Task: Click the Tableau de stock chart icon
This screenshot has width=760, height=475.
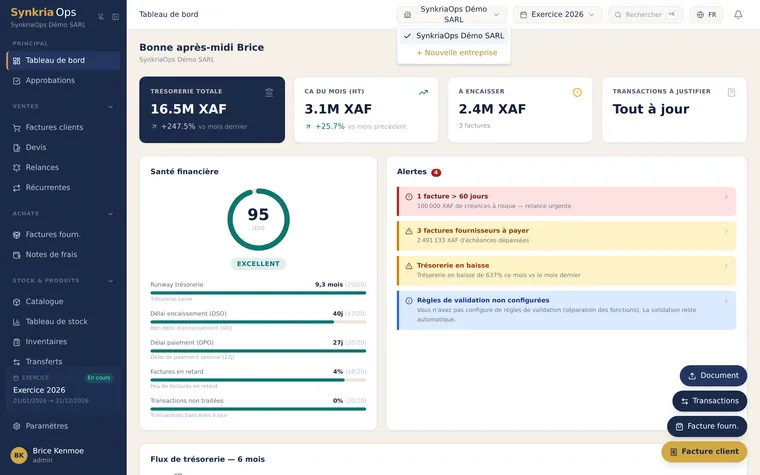Action: coord(16,322)
